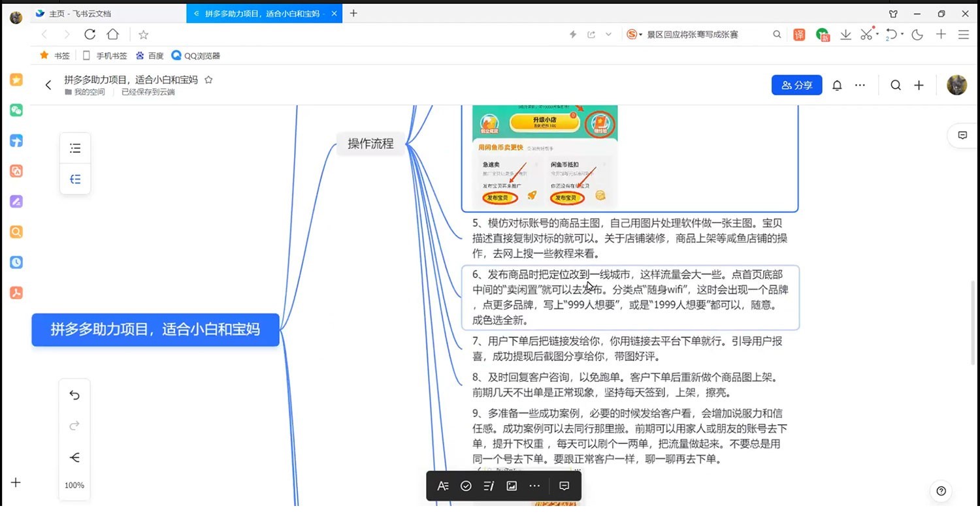Reload the current page
980x521 pixels.
[x=90, y=35]
